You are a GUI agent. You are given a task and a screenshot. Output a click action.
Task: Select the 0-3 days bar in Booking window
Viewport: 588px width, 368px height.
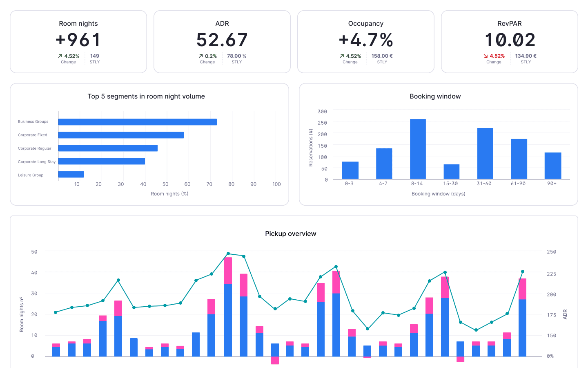coord(350,171)
